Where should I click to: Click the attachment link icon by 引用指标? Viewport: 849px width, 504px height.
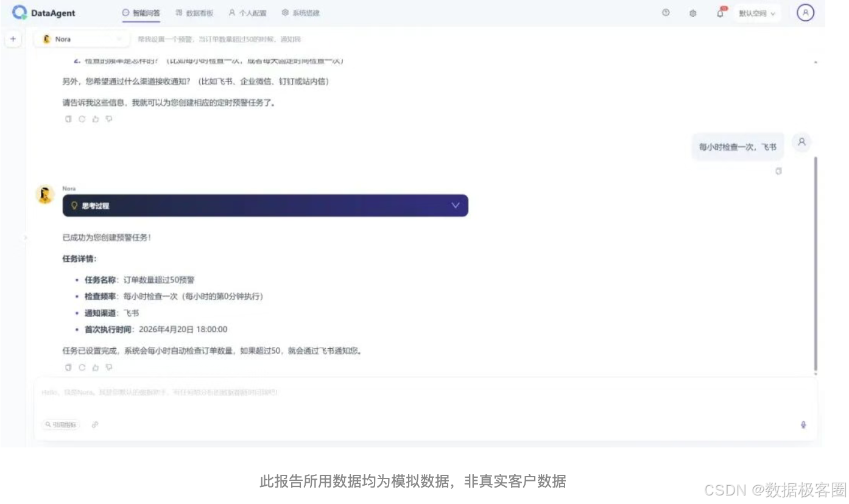pyautogui.click(x=95, y=425)
